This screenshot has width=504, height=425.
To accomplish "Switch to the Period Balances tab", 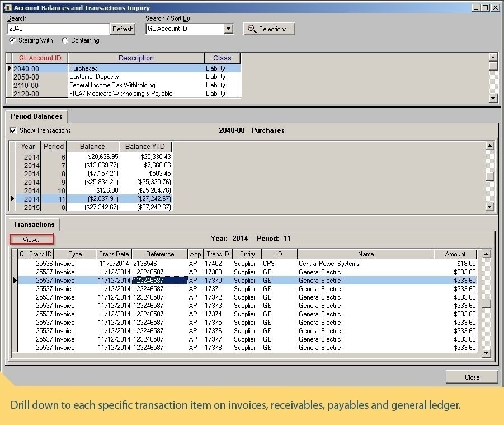I will tap(36, 116).
